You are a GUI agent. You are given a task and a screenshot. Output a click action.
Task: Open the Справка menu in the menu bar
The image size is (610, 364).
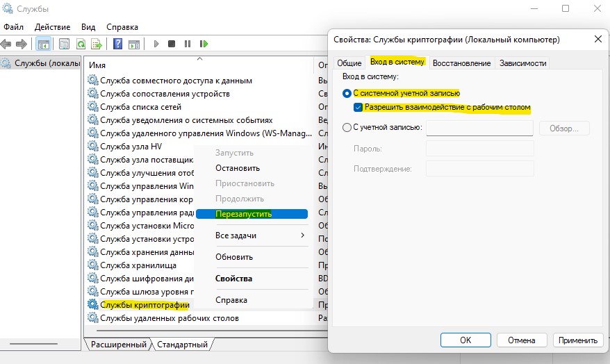pyautogui.click(x=122, y=27)
